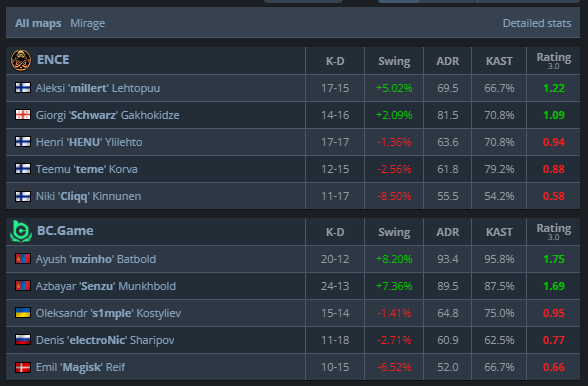Click the BC.Game team name link
This screenshot has height=386, width=588.
pyautogui.click(x=65, y=231)
